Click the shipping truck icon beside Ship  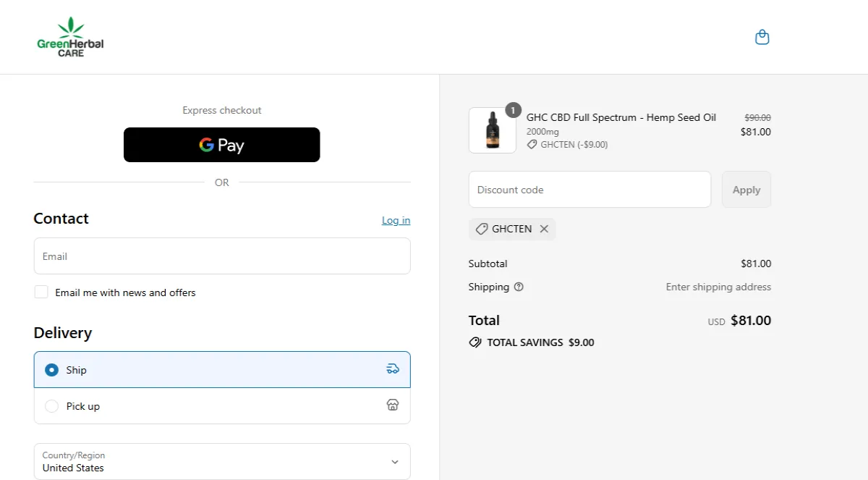point(393,369)
